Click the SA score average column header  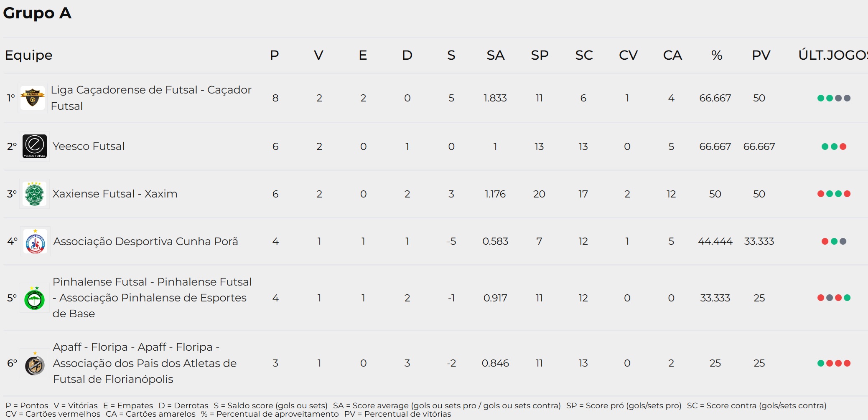point(496,55)
